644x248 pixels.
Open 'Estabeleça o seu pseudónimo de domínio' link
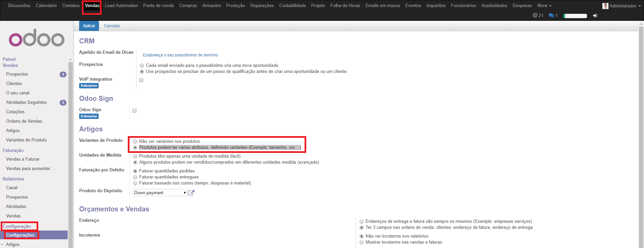180,55
